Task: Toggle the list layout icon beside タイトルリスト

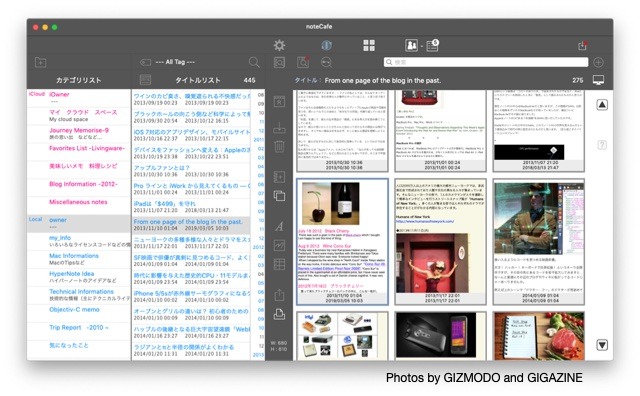Action: tap(145, 80)
